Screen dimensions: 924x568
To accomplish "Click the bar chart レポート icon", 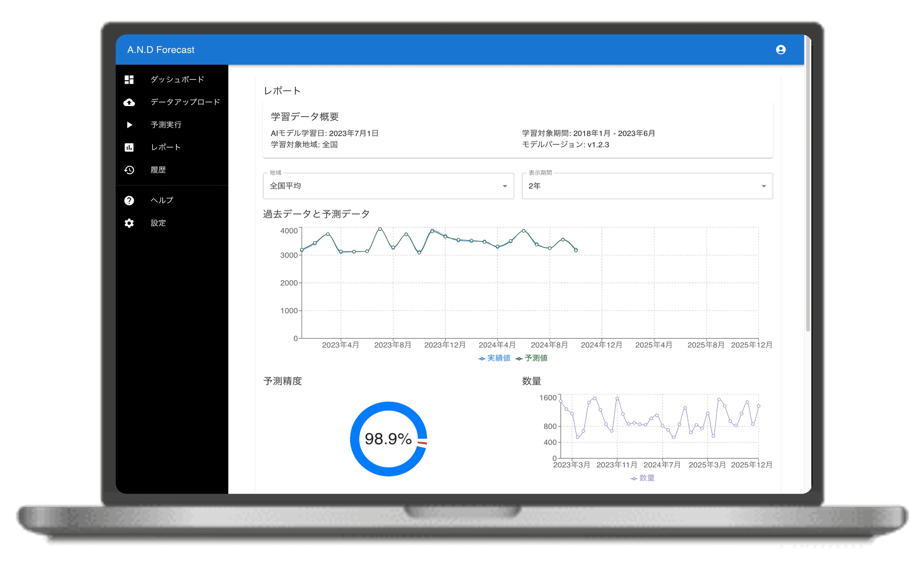I will [129, 148].
